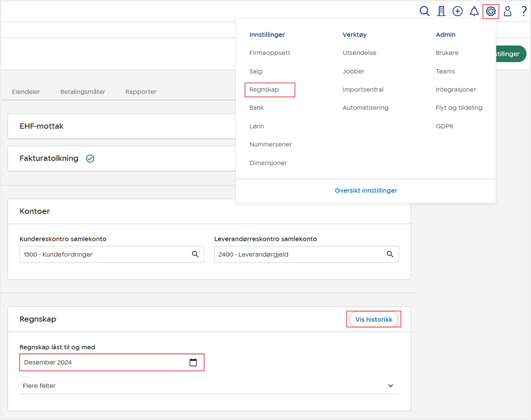Open the user profile icon
Image resolution: width=531 pixels, height=420 pixels.
[x=507, y=12]
